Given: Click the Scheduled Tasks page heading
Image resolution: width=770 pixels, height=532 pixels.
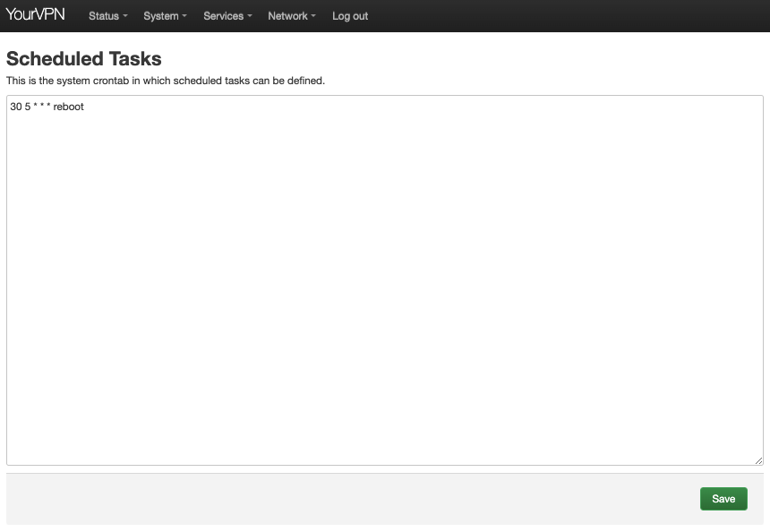Looking at the screenshot, I should pos(84,59).
